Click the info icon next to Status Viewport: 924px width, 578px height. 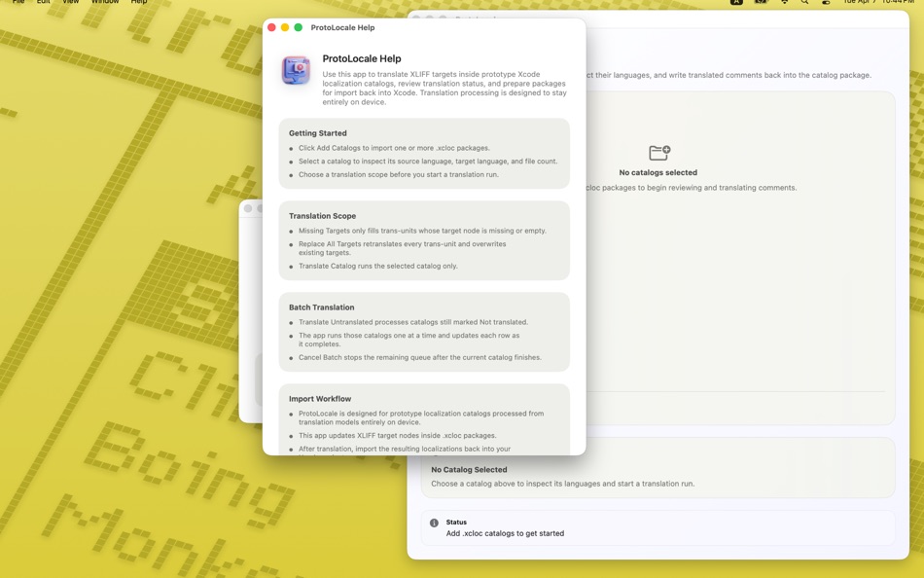[x=434, y=523]
